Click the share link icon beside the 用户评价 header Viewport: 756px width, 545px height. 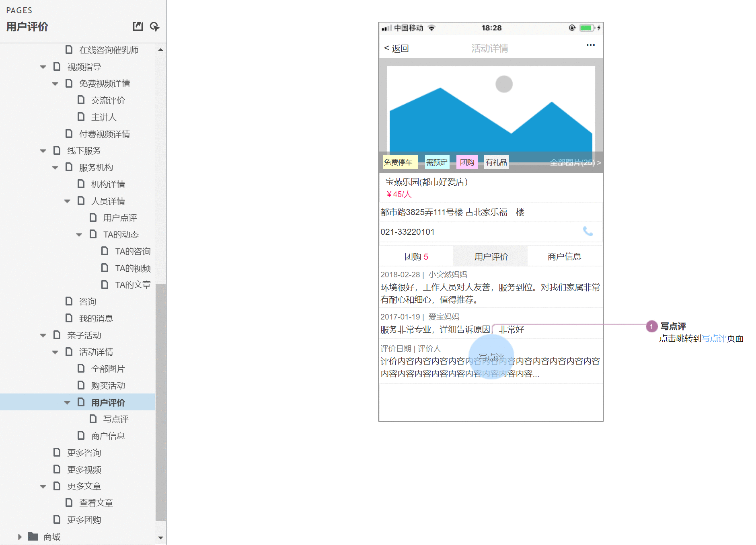point(154,27)
